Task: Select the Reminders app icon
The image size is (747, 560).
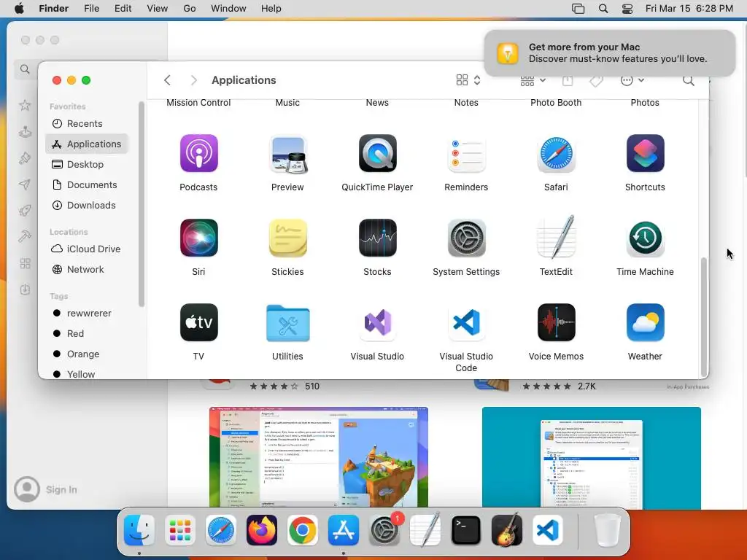Action: click(466, 153)
